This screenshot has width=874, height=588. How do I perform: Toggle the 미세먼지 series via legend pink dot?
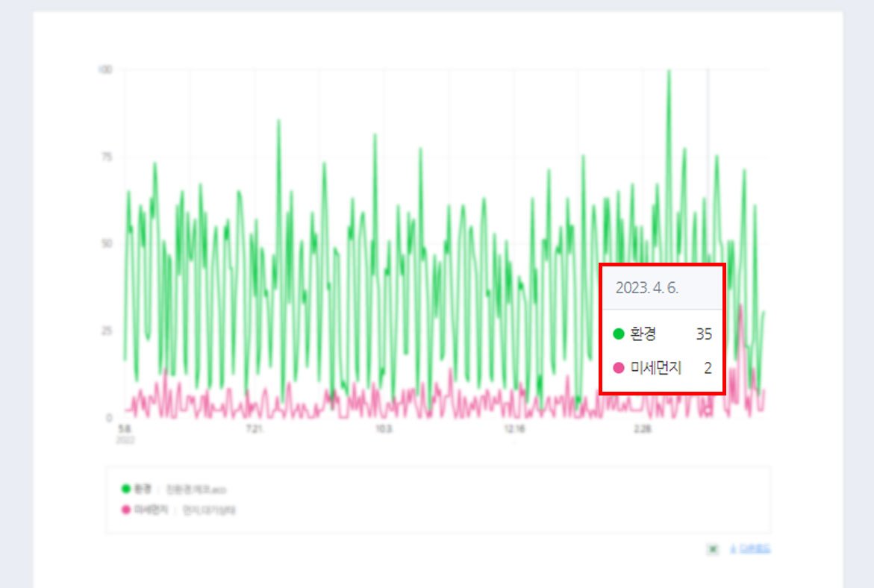(x=125, y=510)
